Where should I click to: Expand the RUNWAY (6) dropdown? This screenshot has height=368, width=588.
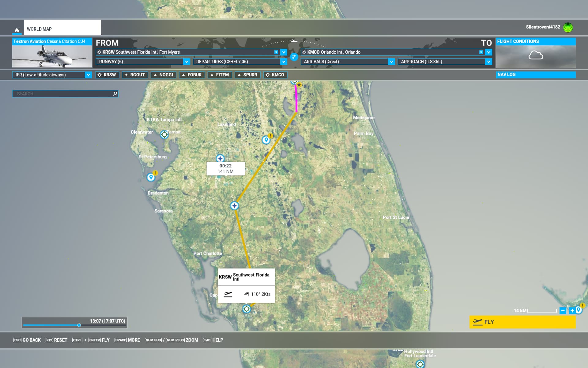click(187, 62)
